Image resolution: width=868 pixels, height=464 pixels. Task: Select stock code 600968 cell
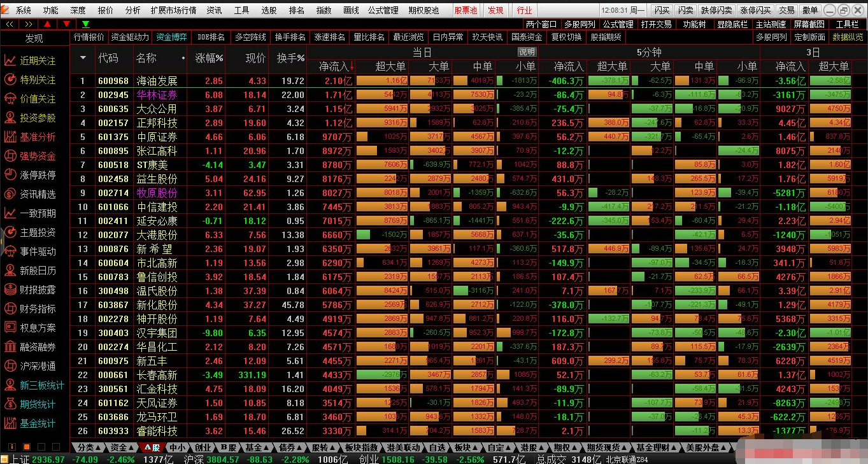click(113, 81)
